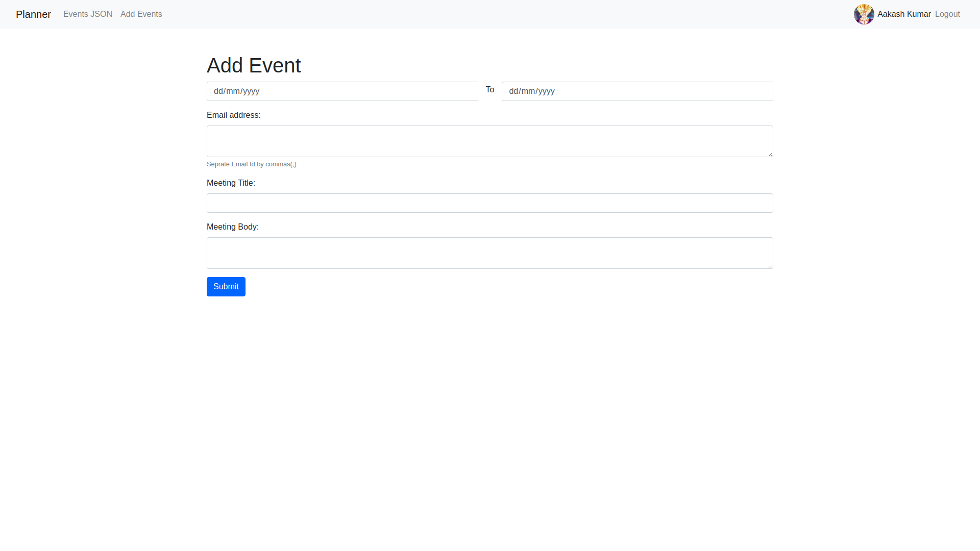Click the Email address textarea resize handle
The height and width of the screenshot is (551, 980).
[x=770, y=154]
